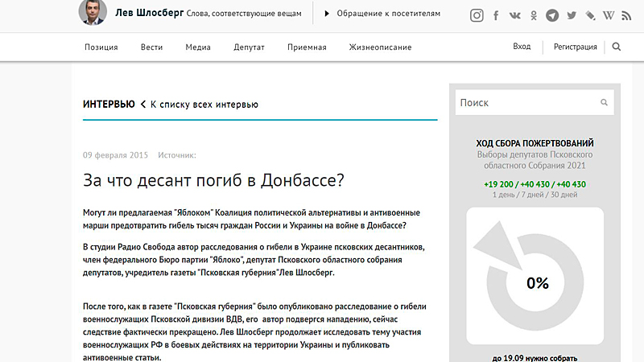Viewport: 644px width, 362px height.
Task: Click the ХОД СБОРА ПОЖЕРТВОВАНИЙ heading
Action: tap(535, 143)
